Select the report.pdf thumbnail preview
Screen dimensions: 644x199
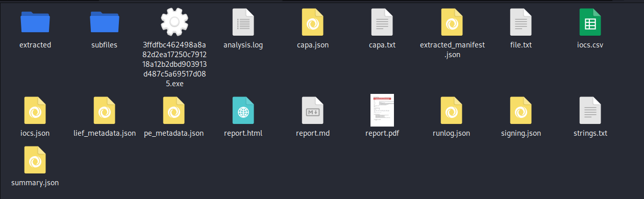[382, 110]
